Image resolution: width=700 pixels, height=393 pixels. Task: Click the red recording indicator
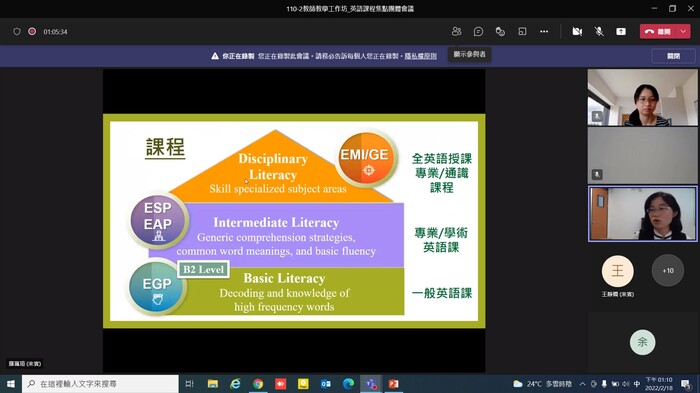click(x=32, y=32)
